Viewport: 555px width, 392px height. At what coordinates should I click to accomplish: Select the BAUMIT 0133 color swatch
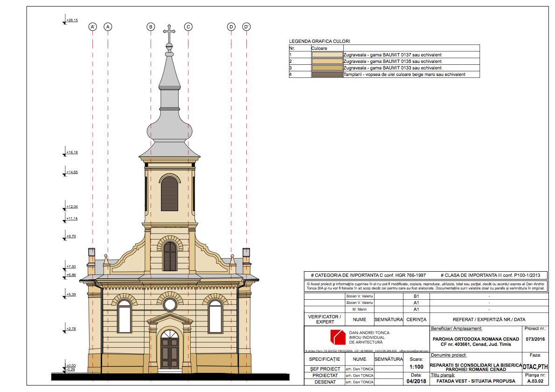pyautogui.click(x=327, y=68)
